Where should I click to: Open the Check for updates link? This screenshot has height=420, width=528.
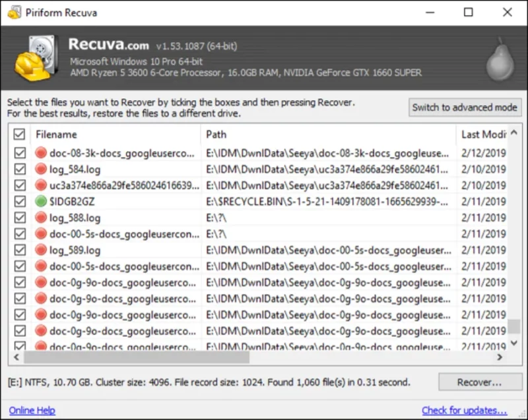pos(465,410)
